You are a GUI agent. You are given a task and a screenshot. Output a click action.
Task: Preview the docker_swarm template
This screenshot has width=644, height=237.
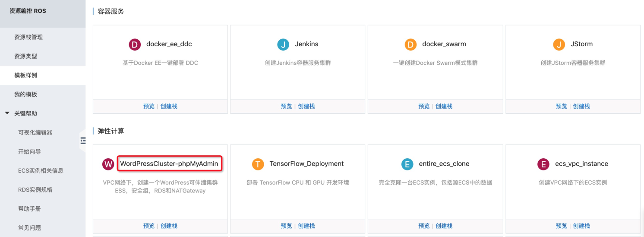[x=424, y=106]
